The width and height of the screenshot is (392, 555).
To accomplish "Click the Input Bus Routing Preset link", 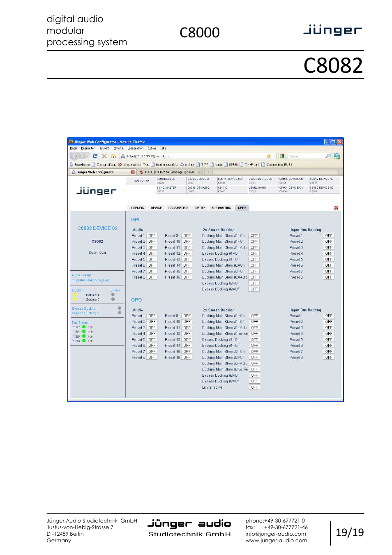I will click(x=90, y=280).
